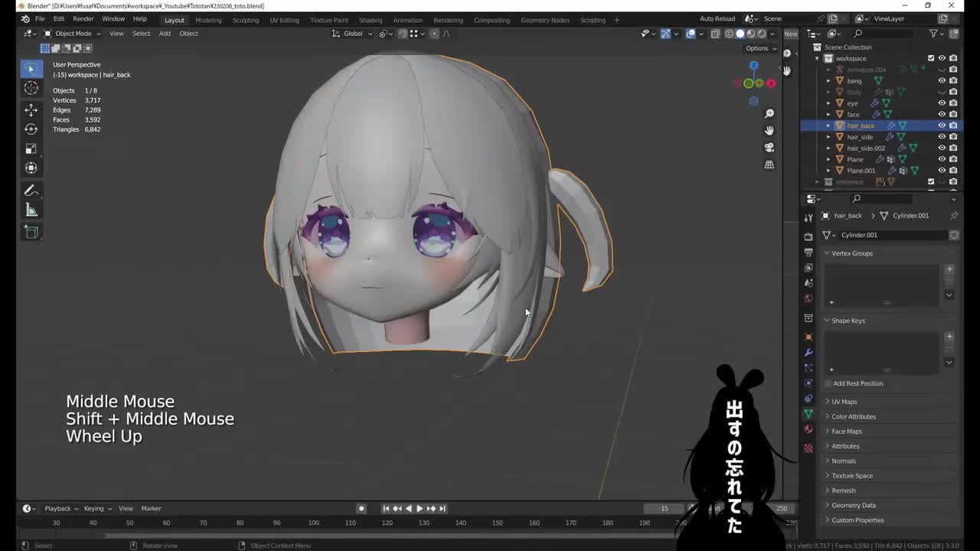Expand the UV Maps panel
The width and height of the screenshot is (980, 551).
(844, 402)
